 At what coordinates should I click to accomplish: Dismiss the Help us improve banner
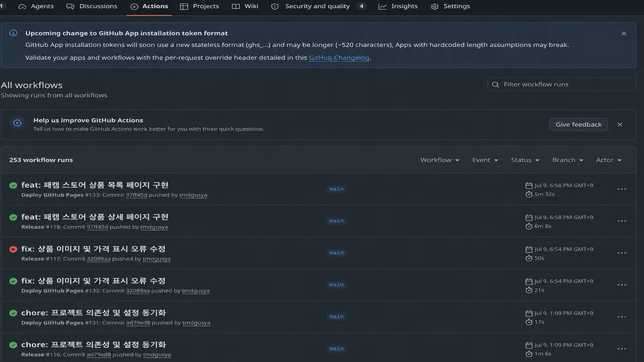click(620, 125)
